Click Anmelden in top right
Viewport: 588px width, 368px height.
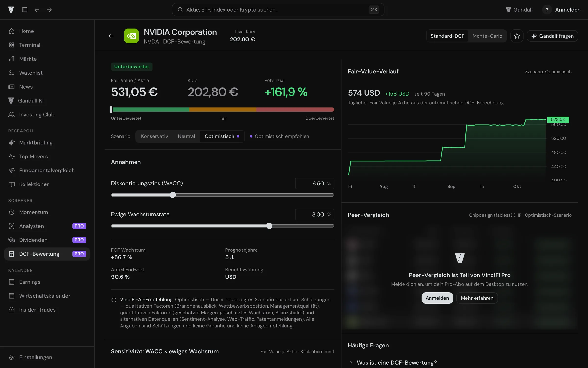pyautogui.click(x=568, y=10)
